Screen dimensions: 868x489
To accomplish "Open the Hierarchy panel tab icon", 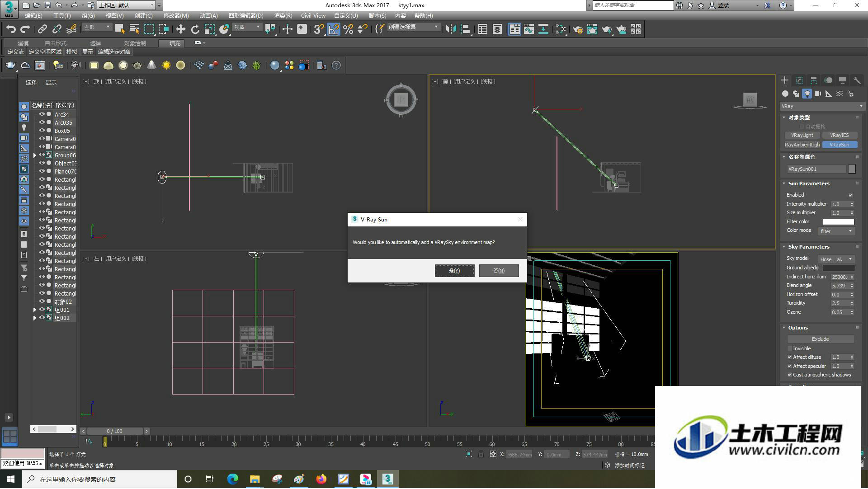I will tap(814, 80).
